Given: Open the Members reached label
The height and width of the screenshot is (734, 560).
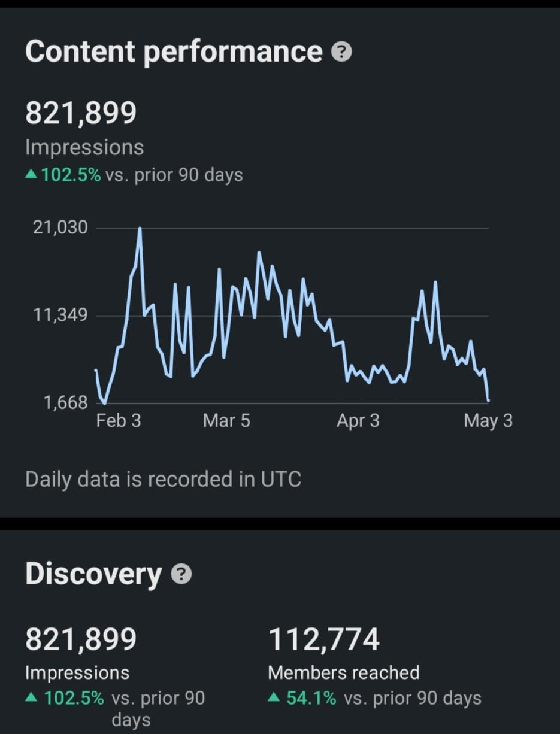Looking at the screenshot, I should click(x=343, y=672).
